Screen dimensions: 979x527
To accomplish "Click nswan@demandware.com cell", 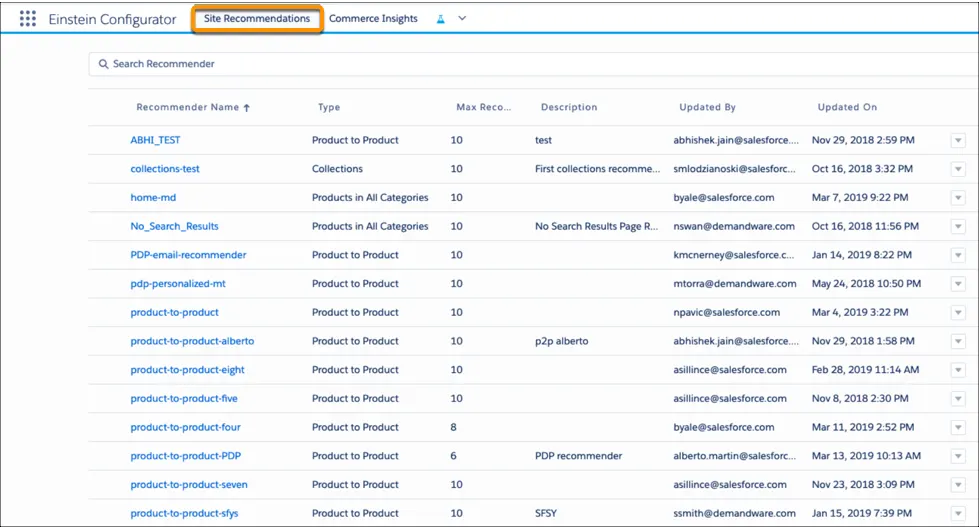I will pos(734,226).
